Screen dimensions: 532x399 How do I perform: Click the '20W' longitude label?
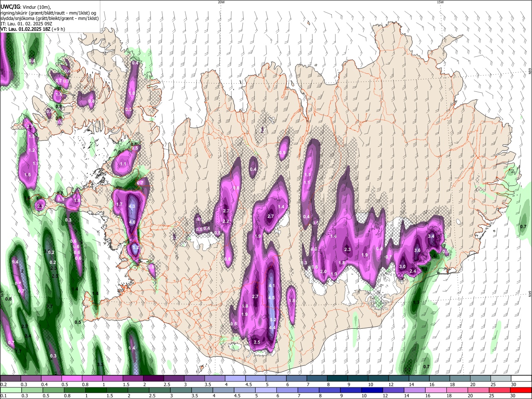tap(221, 2)
